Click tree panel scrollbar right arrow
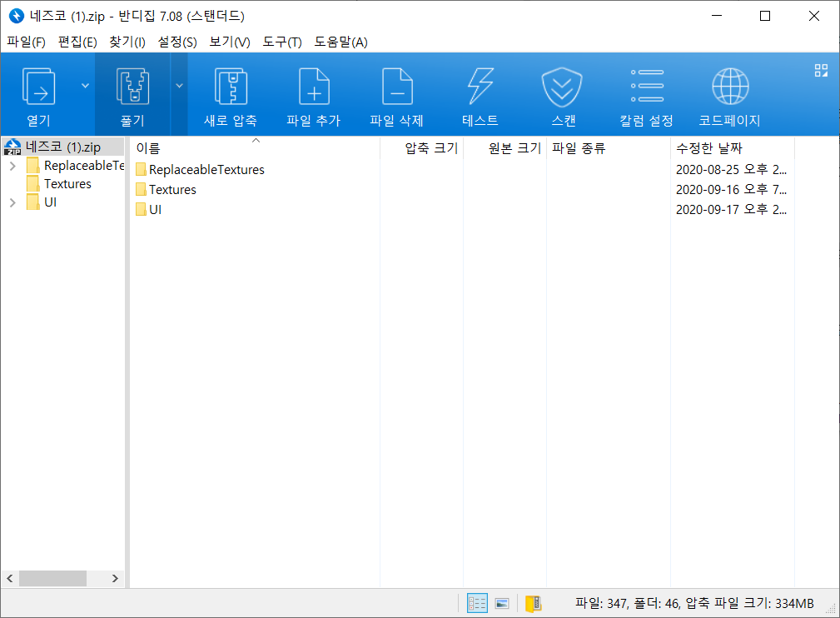Screen dimensions: 840x618 115,578
